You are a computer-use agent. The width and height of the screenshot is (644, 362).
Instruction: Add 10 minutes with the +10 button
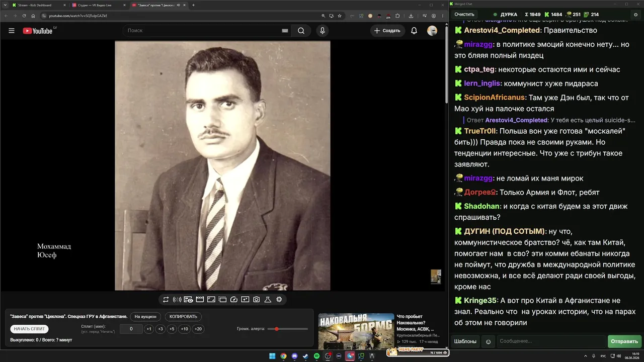tap(185, 329)
